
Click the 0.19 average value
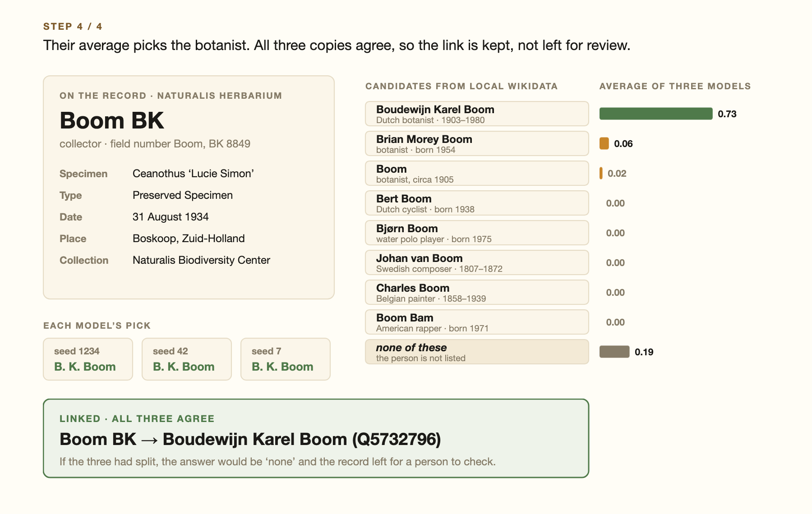(x=644, y=352)
